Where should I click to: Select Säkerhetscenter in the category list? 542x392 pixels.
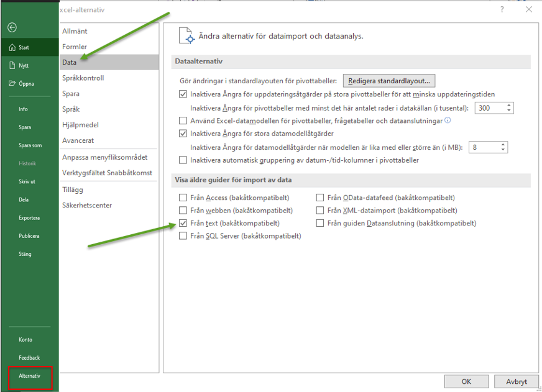(87, 205)
